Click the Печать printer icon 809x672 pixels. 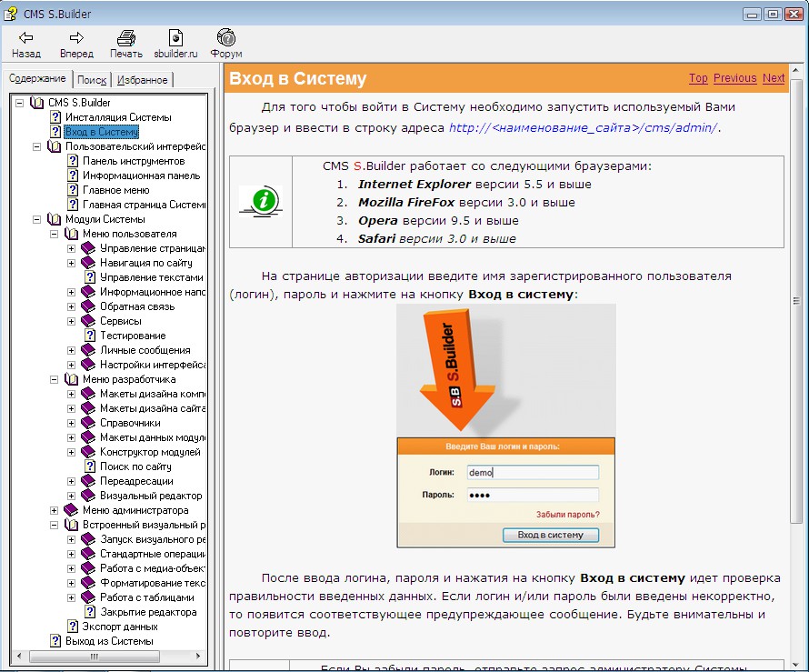click(x=125, y=38)
